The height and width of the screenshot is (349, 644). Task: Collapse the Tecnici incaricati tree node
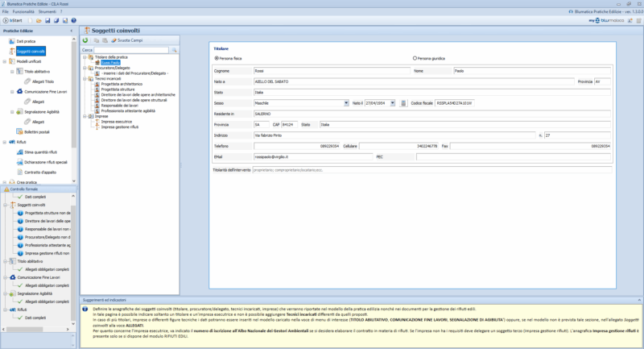(x=85, y=78)
